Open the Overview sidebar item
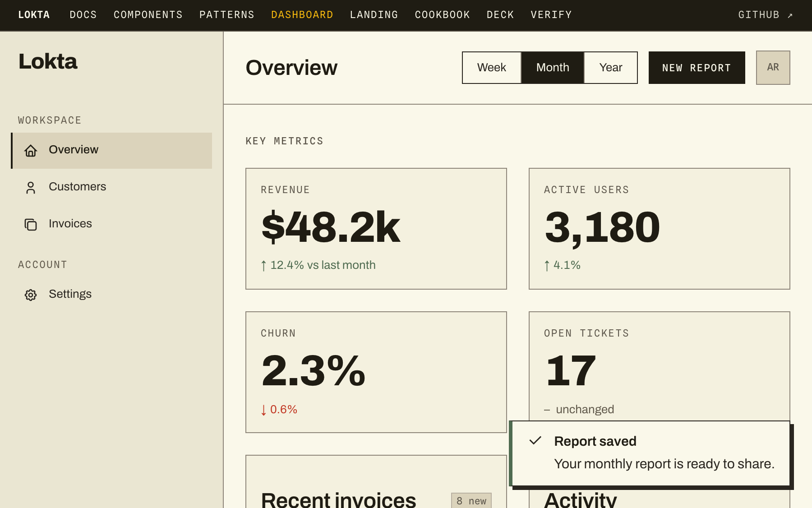The image size is (812, 508). 111,150
